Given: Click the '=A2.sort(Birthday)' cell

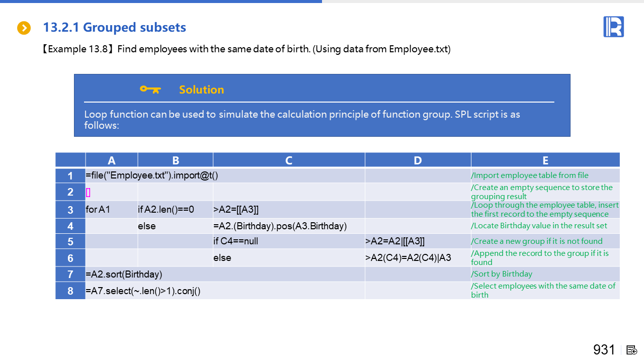Looking at the screenshot, I should 124,274.
